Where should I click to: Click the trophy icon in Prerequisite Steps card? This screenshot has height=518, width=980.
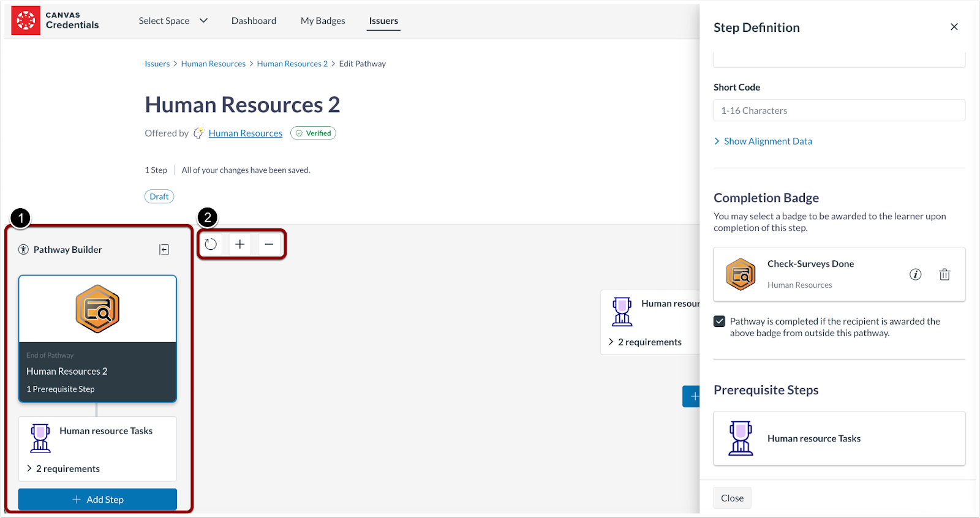(741, 438)
